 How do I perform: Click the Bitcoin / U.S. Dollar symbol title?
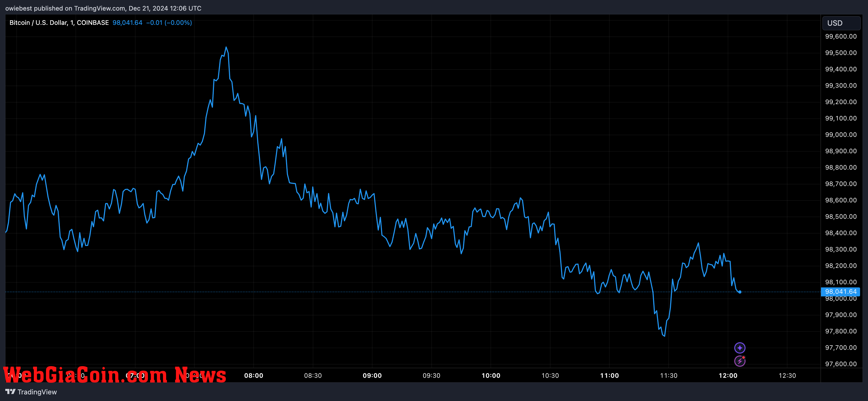(59, 22)
